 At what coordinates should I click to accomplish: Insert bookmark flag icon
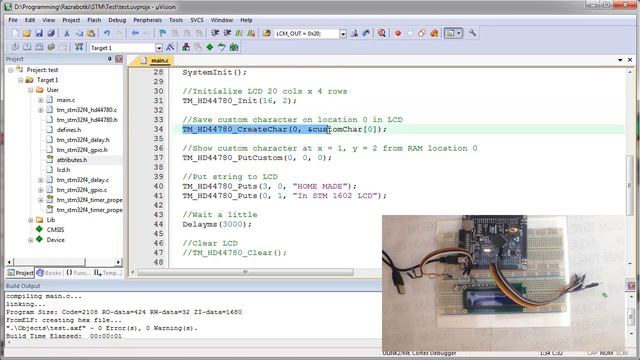[x=162, y=33]
